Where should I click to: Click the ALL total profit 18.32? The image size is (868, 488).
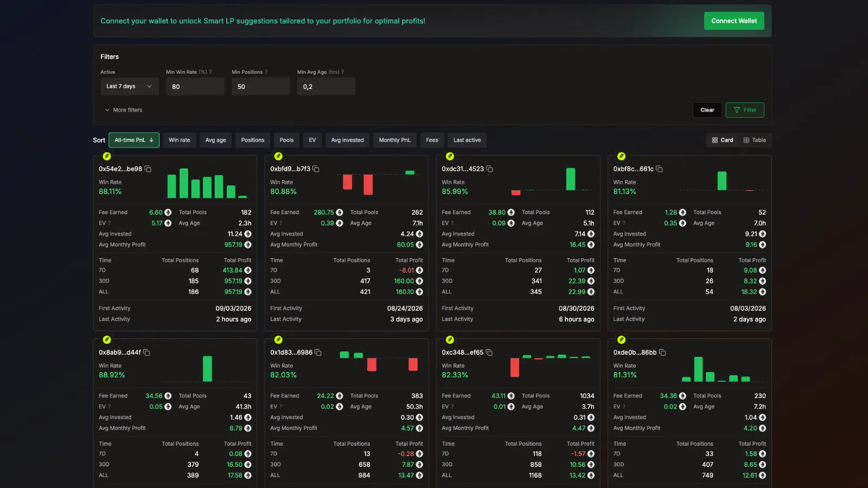coord(749,292)
